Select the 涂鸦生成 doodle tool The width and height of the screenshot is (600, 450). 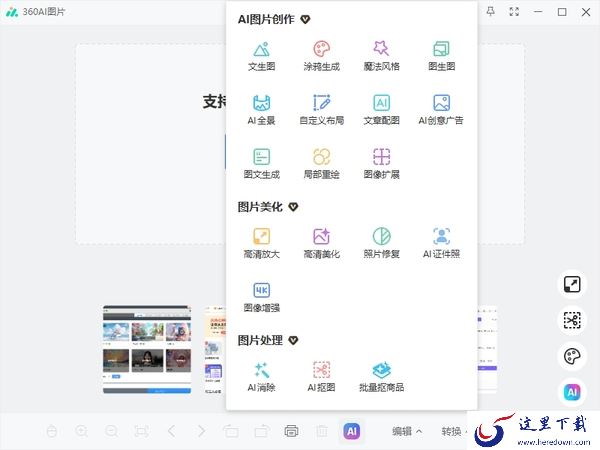321,57
